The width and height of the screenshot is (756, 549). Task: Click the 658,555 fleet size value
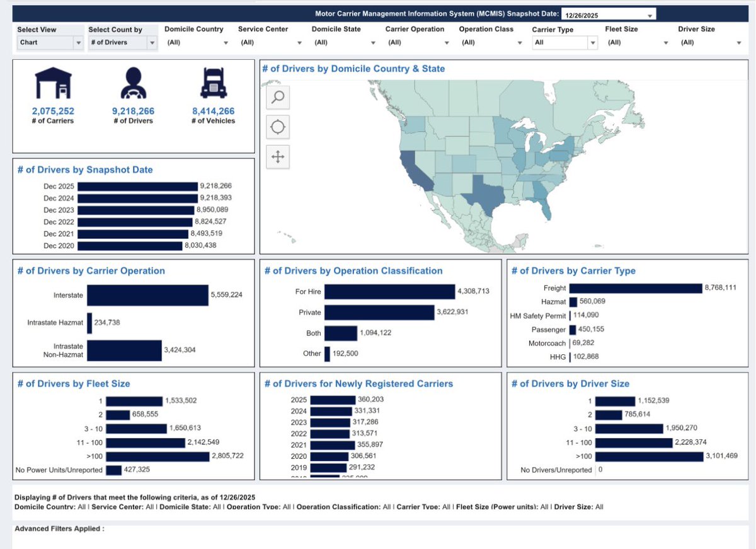pyautogui.click(x=144, y=415)
